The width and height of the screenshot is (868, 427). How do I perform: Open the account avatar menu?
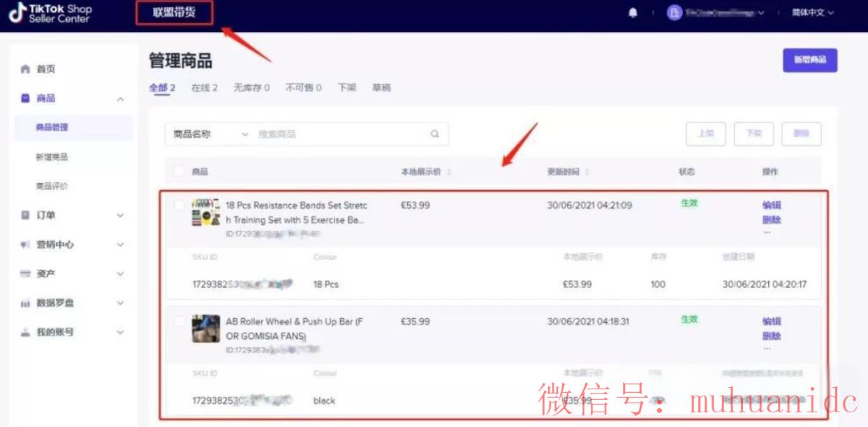pyautogui.click(x=674, y=13)
